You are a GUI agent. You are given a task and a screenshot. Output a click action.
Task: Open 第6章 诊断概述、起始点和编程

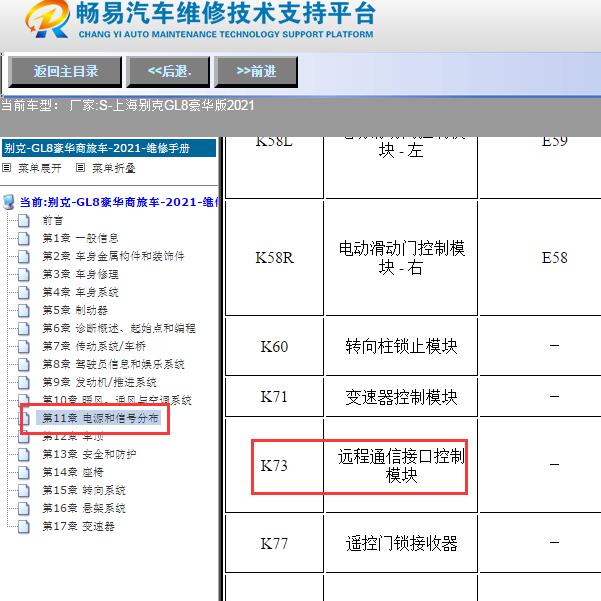[119, 328]
